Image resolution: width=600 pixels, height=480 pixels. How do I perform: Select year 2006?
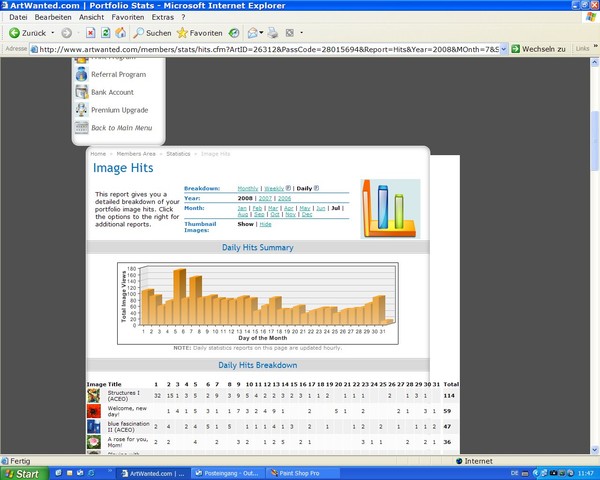tap(284, 198)
